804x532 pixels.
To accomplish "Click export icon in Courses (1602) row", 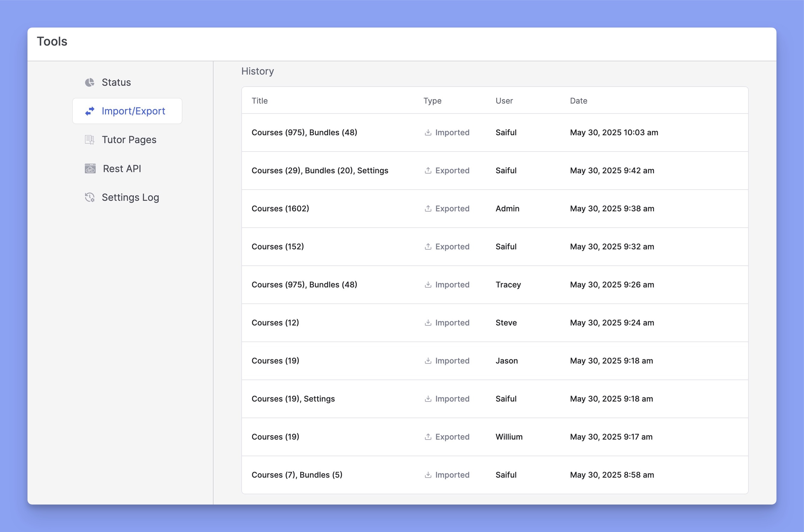I will pos(428,208).
